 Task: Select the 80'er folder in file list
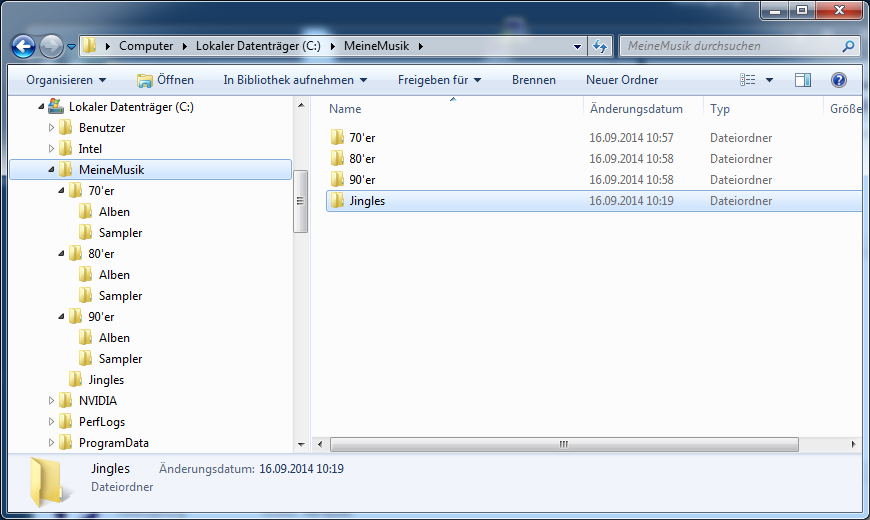pyautogui.click(x=362, y=159)
